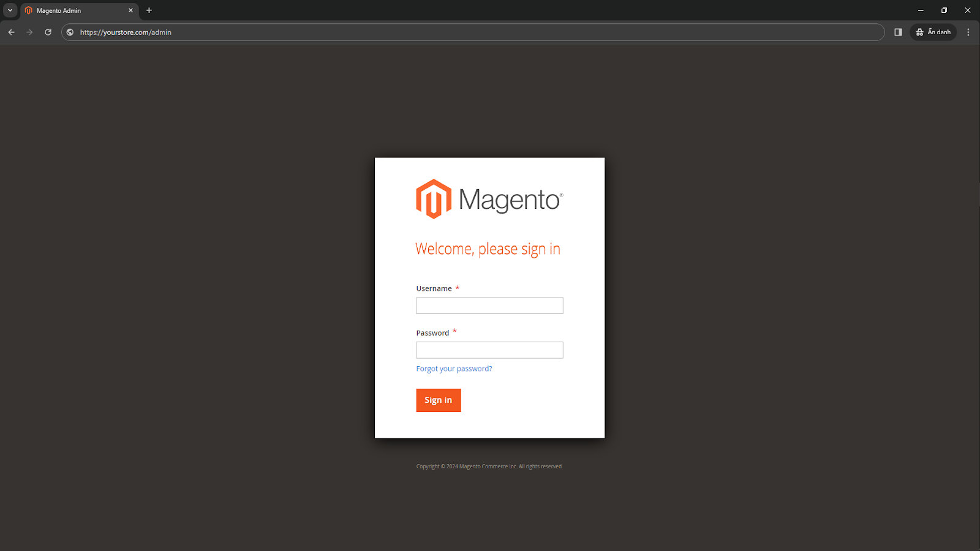Restore down the browser window

point(944,10)
